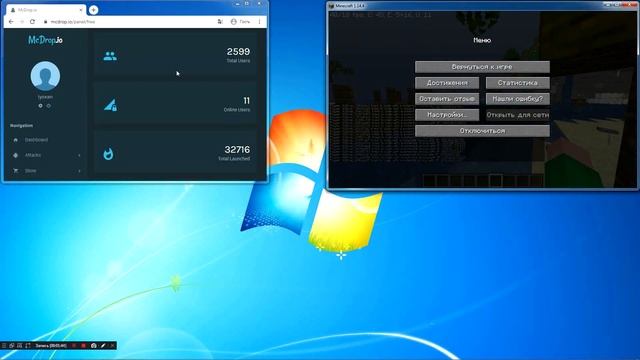Click the Dashboard home icon

(x=16, y=140)
